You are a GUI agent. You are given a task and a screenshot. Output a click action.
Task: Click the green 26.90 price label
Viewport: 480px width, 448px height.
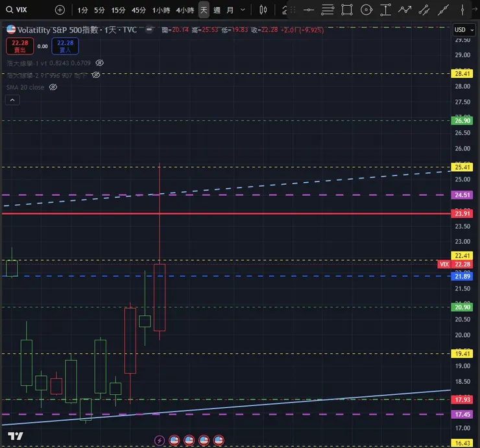point(462,121)
